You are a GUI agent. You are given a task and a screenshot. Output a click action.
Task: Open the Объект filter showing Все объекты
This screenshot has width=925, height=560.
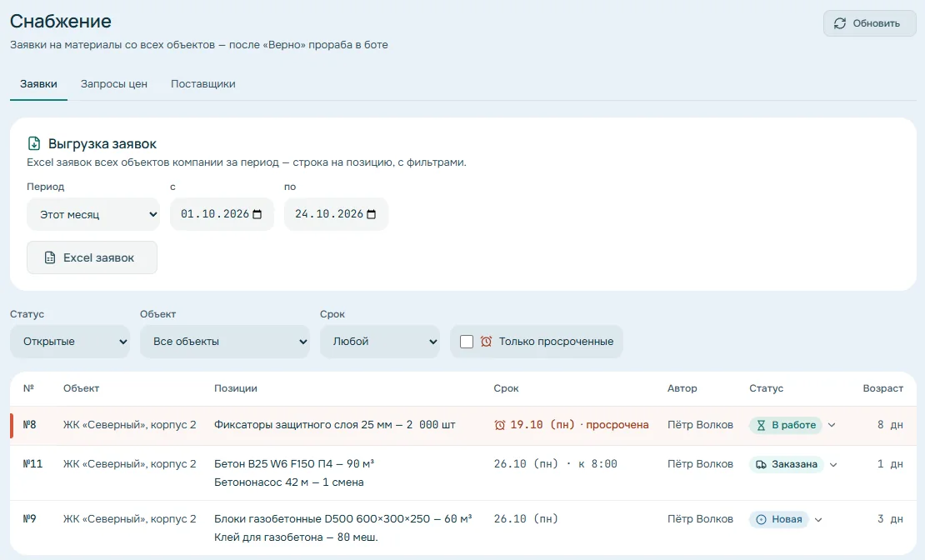point(225,342)
